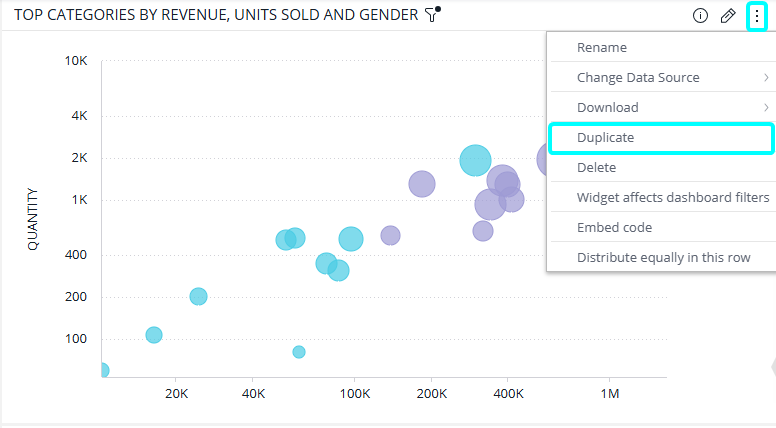Click the pencil edit icon
This screenshot has height=428, width=776.
(728, 16)
